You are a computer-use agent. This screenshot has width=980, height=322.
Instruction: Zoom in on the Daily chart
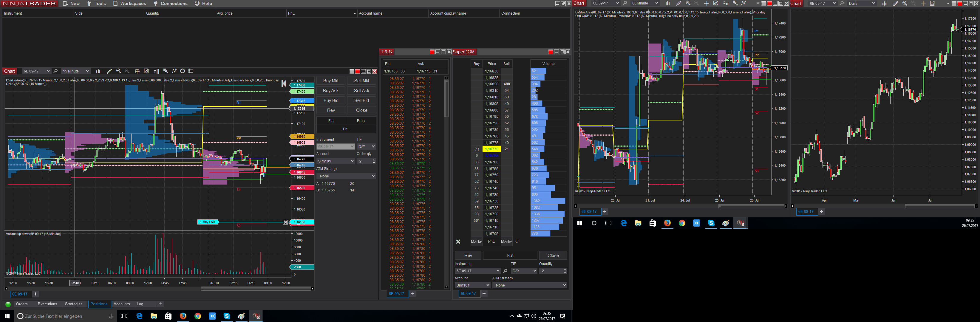tap(905, 3)
